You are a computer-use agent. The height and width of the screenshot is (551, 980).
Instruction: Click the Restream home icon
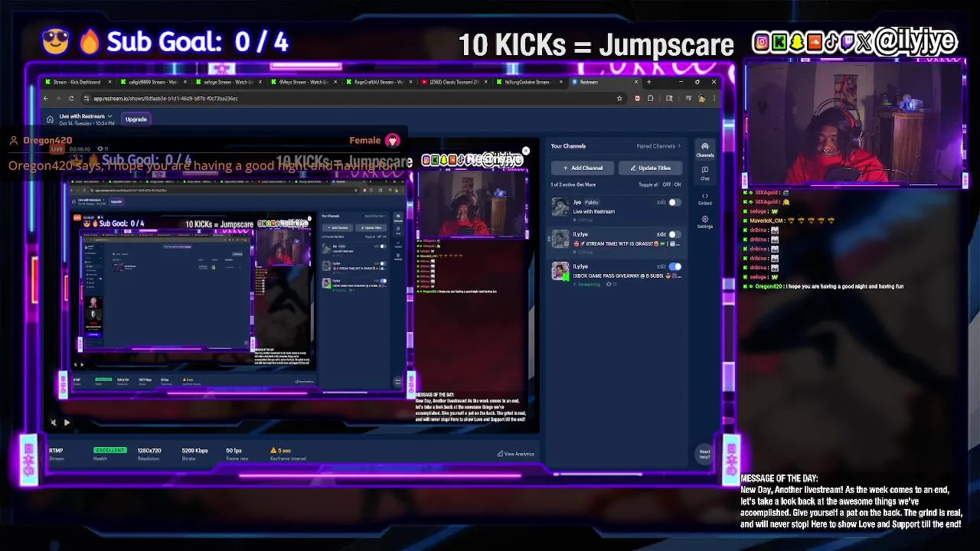pyautogui.click(x=50, y=119)
